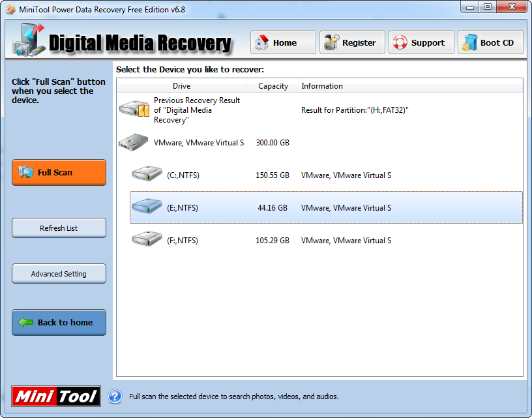Sort by the Information column header
532x418 pixels.
(411, 86)
